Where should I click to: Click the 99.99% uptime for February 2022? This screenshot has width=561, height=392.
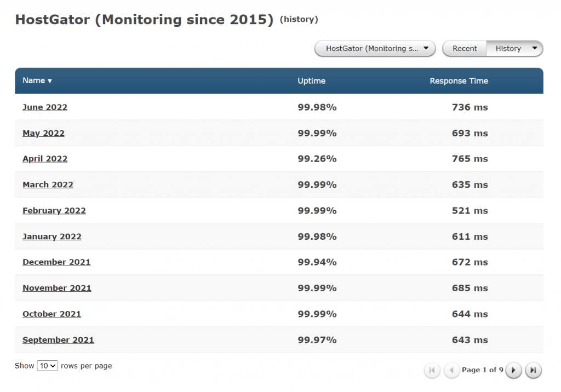tap(317, 211)
